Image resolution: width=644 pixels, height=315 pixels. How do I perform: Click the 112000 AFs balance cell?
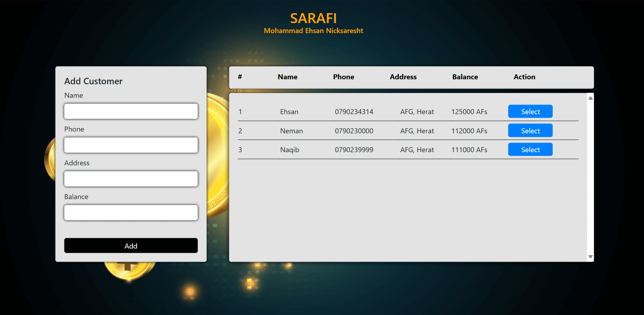469,131
